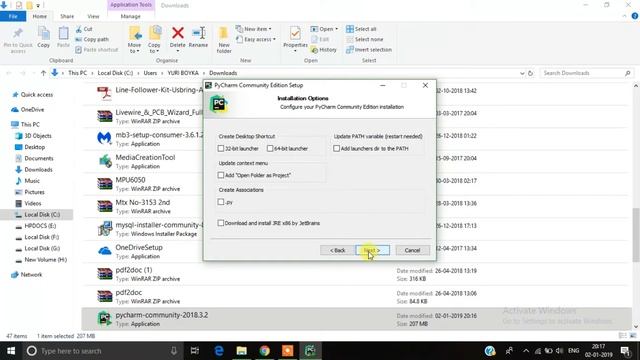Click Next in the PyCharm setup dialog
This screenshot has width=640, height=360.
pos(372,250)
